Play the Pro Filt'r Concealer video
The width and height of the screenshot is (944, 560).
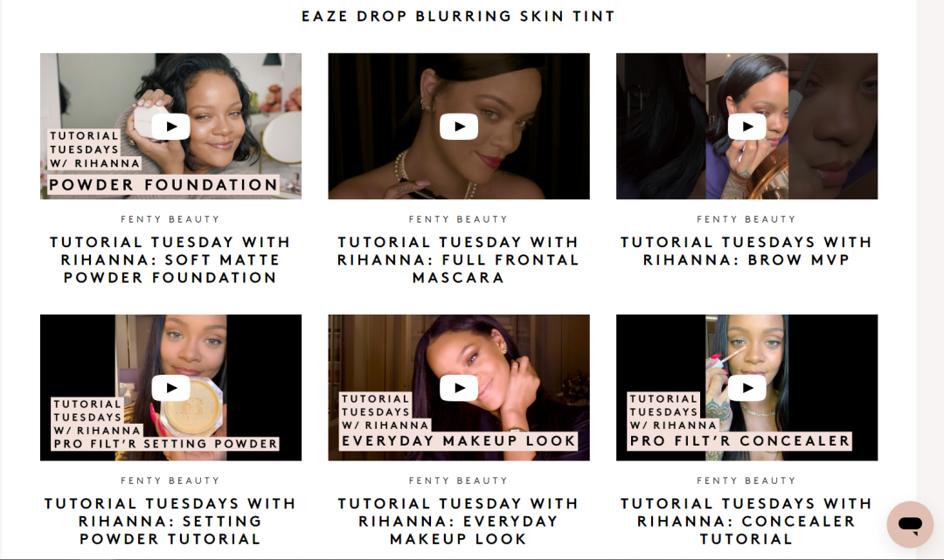point(747,388)
